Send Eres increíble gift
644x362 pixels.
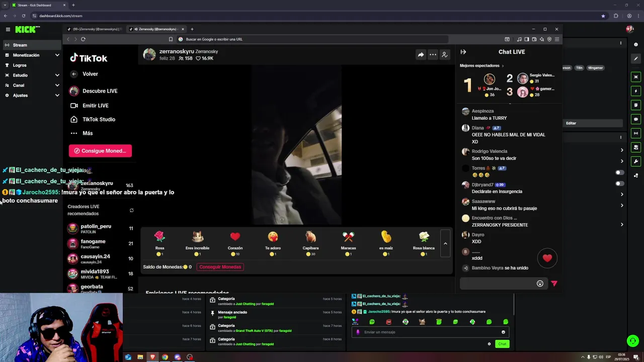click(x=197, y=243)
